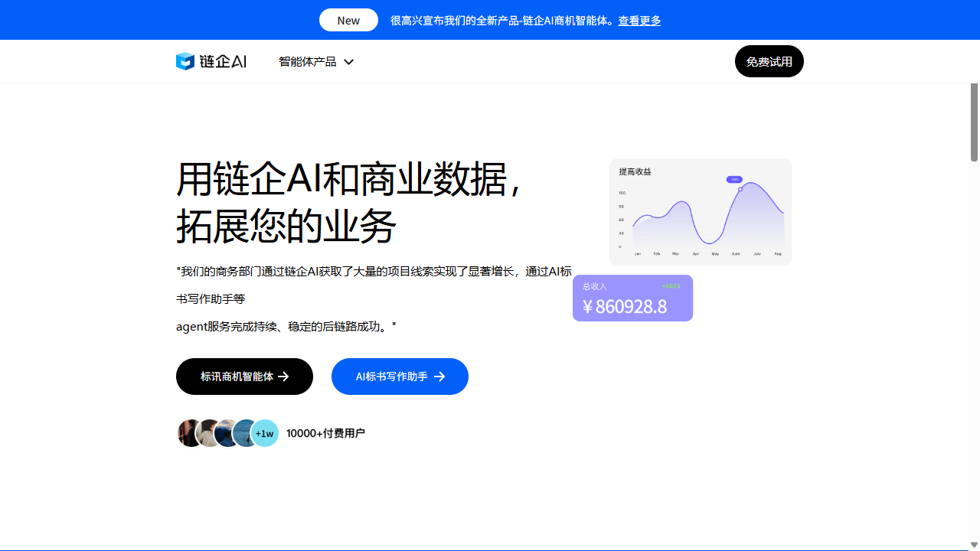This screenshot has height=551, width=980.
Task: Open the 查看更多 link in the banner
Action: click(x=639, y=21)
